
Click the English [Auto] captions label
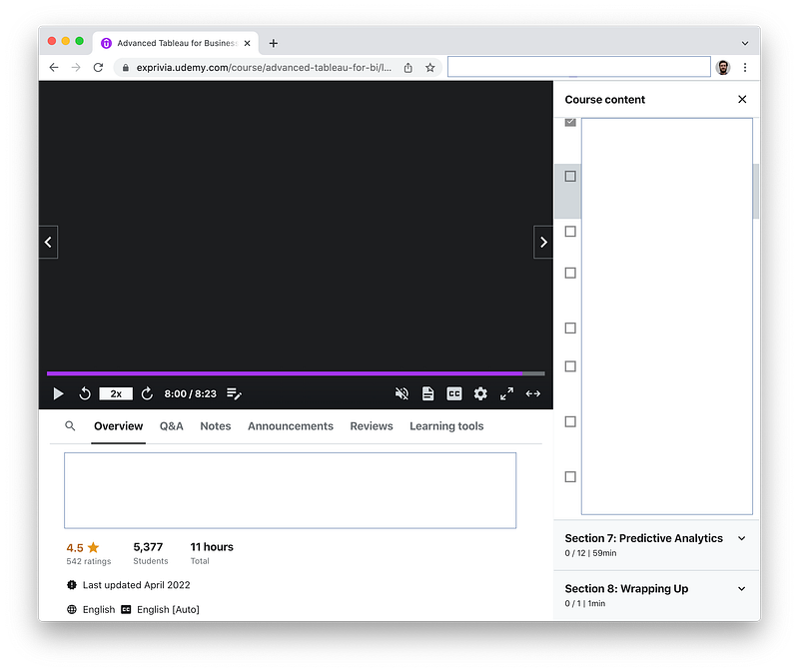[x=168, y=609]
